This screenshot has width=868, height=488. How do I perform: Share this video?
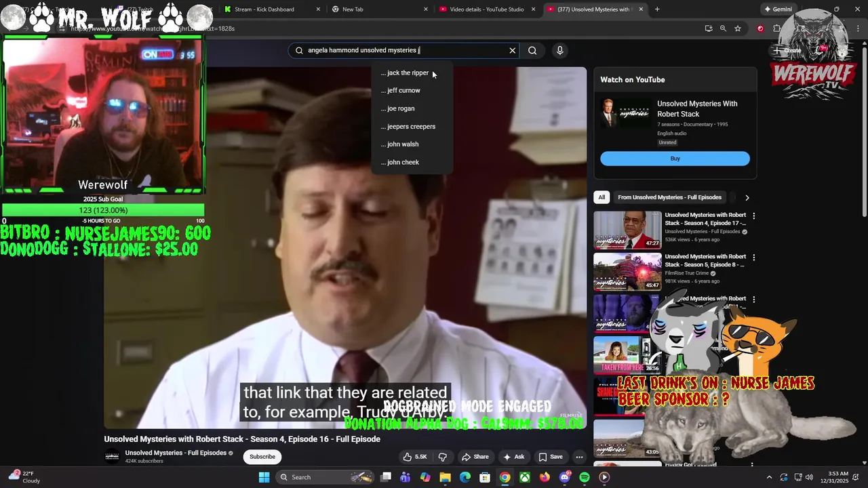point(475,457)
